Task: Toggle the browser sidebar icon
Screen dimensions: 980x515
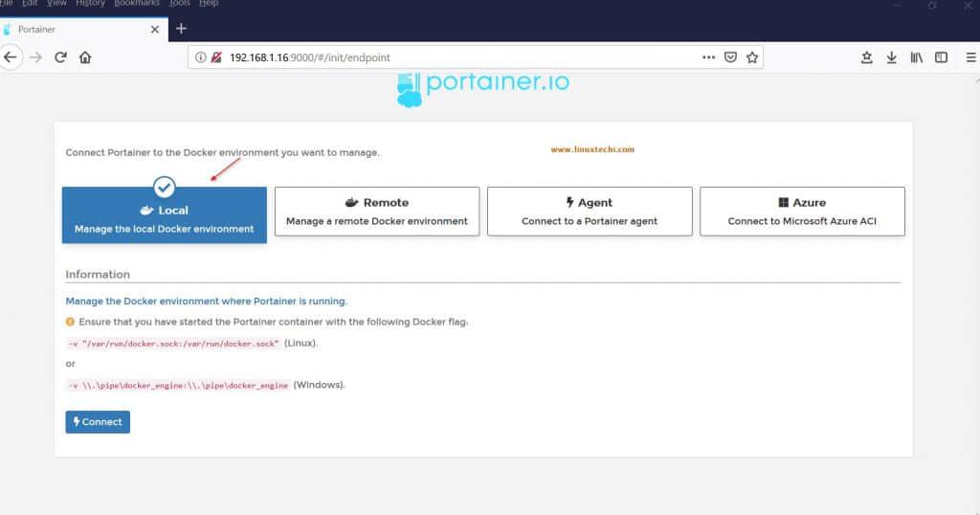Action: [941, 57]
